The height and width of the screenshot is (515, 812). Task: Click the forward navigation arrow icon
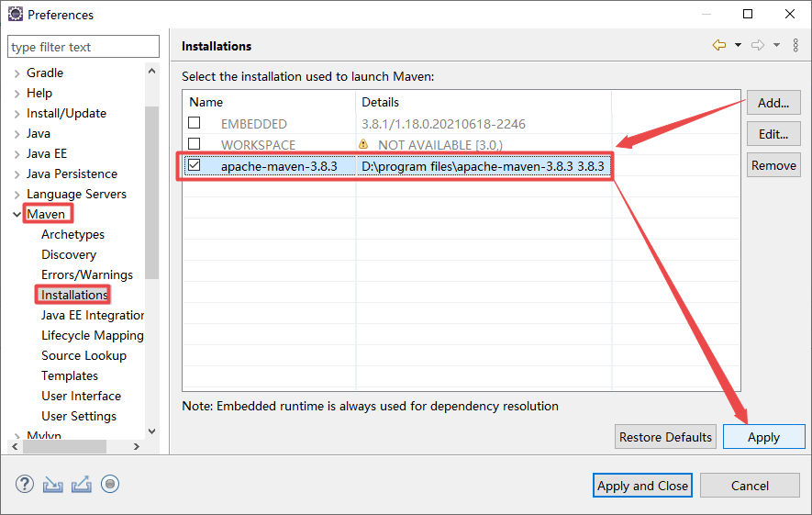758,45
